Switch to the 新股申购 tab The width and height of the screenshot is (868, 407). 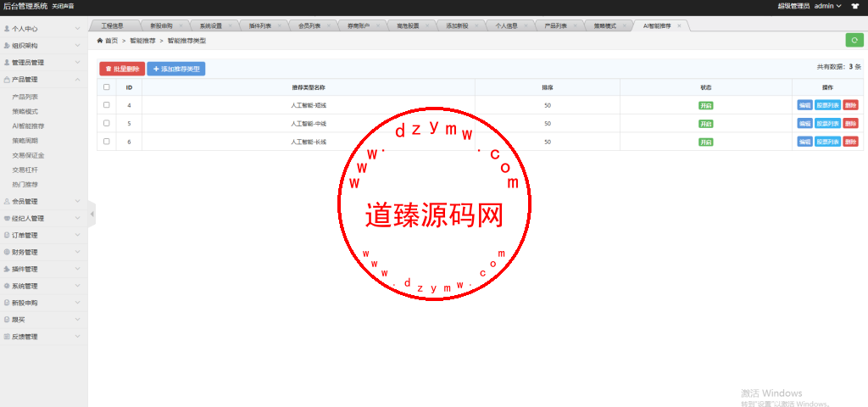point(161,26)
